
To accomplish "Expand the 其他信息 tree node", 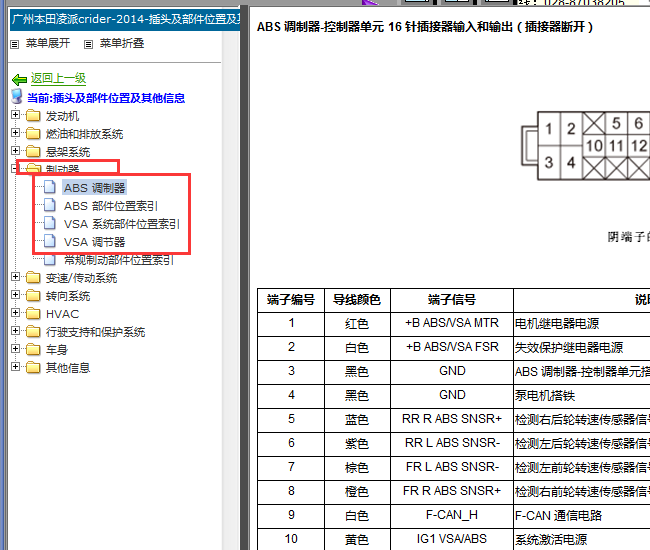I will pyautogui.click(x=15, y=366).
